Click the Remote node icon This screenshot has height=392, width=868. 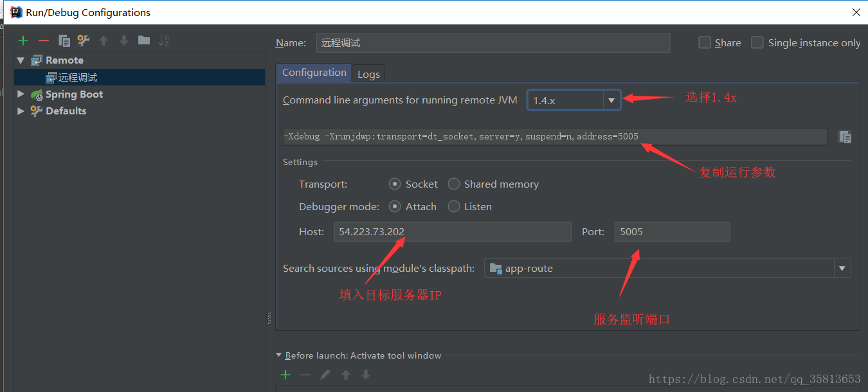[x=37, y=60]
